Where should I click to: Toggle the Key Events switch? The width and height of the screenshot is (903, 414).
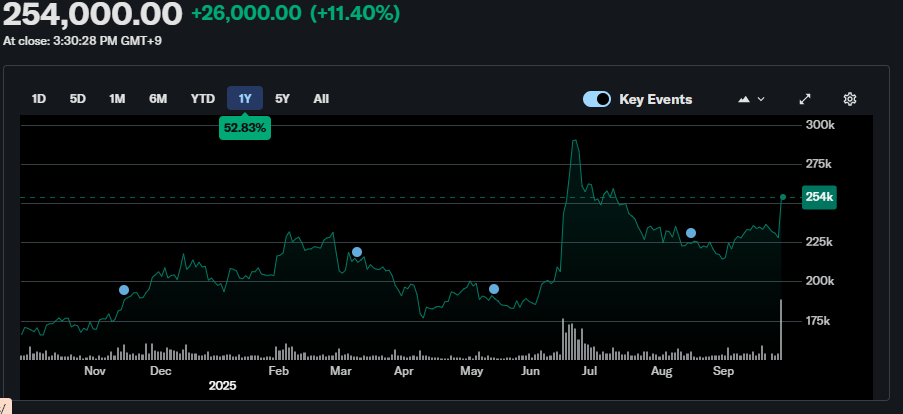597,99
